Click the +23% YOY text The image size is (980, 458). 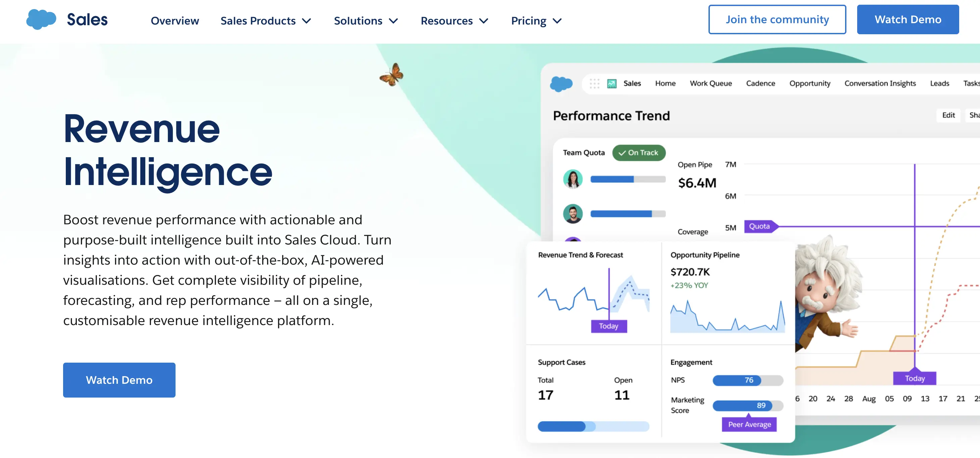coord(689,285)
